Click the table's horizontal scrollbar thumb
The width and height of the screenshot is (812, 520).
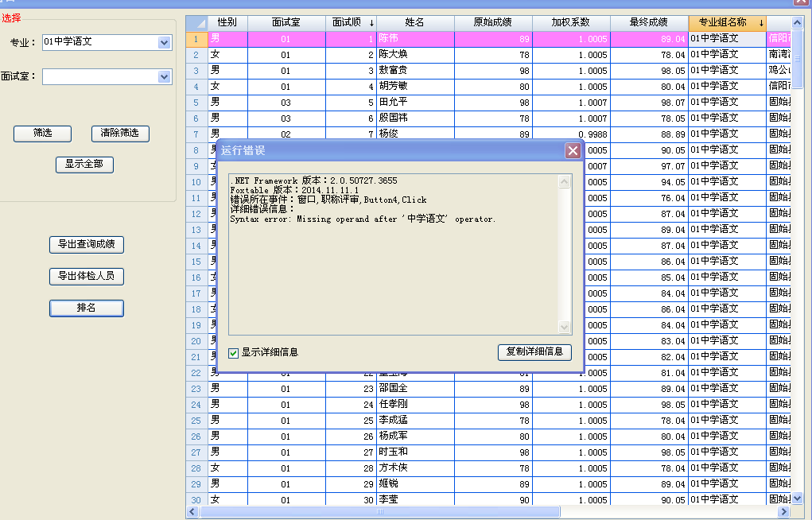(380, 512)
